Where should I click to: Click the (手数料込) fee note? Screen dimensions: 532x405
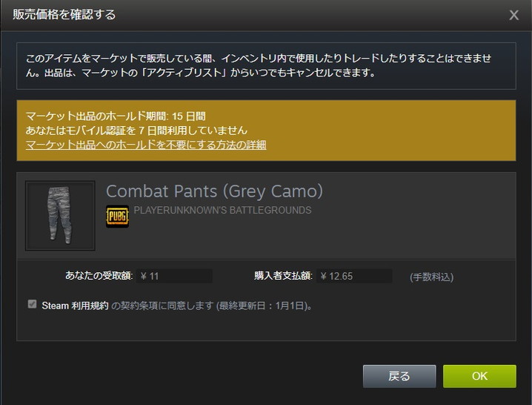click(431, 277)
